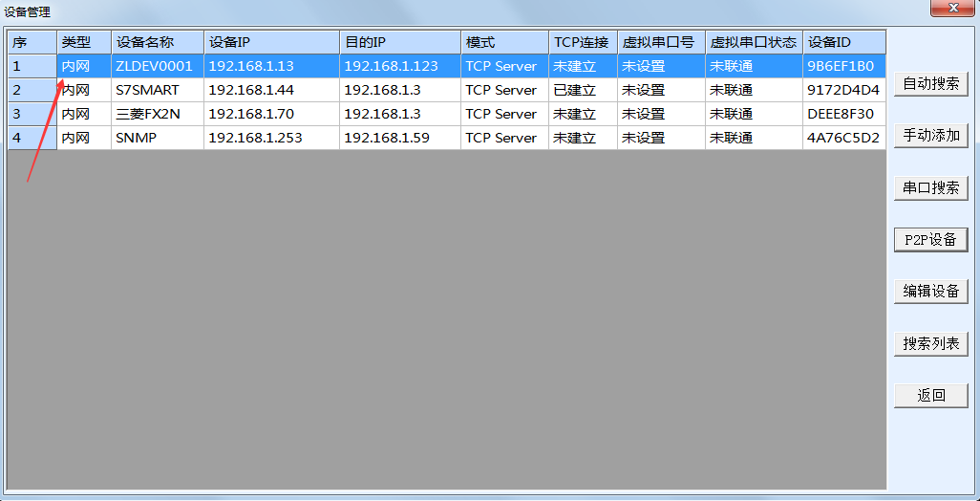Click the TCP连接 column header

point(582,43)
